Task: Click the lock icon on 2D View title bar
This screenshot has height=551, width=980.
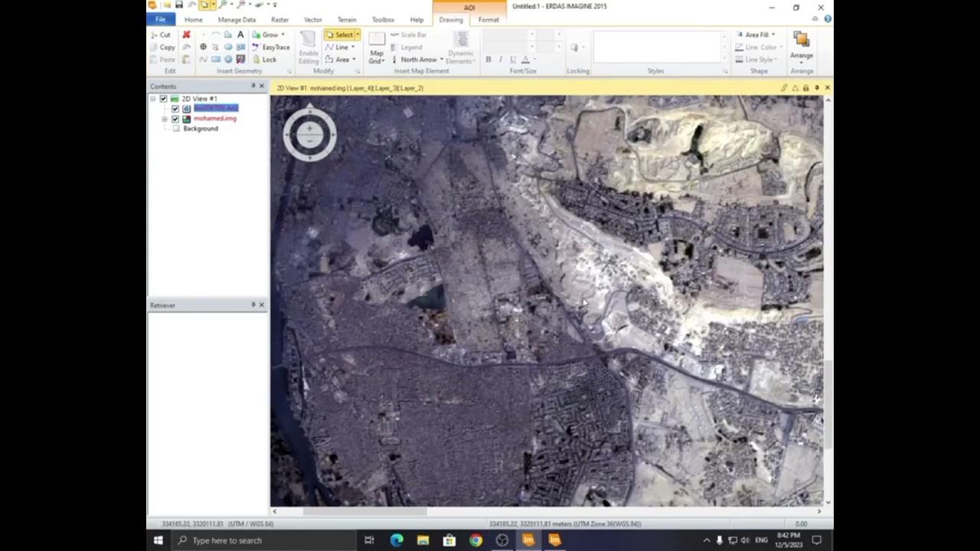Action: 805,88
